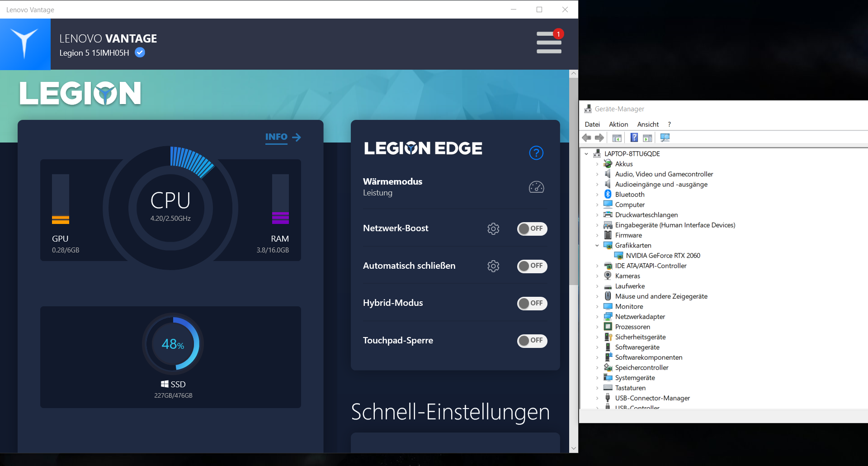Click the LAPTOP-8TTU6QDE computer icon
868x466 pixels.
(597, 153)
